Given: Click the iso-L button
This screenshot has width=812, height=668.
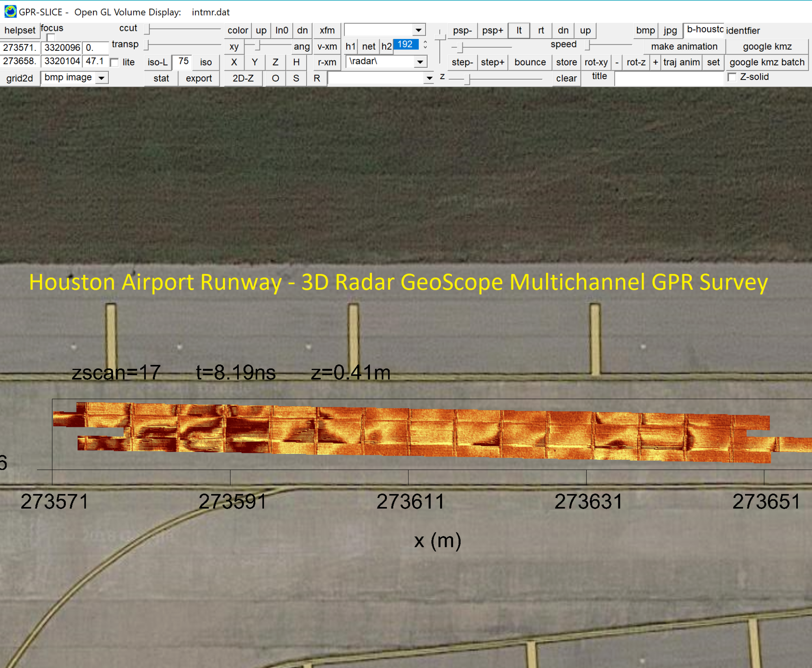Looking at the screenshot, I should [158, 62].
